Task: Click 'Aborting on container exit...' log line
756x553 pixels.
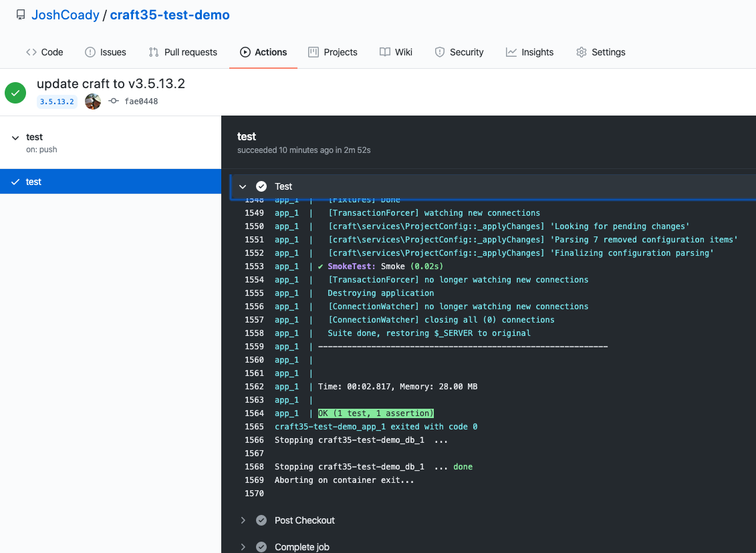Action: coord(344,480)
